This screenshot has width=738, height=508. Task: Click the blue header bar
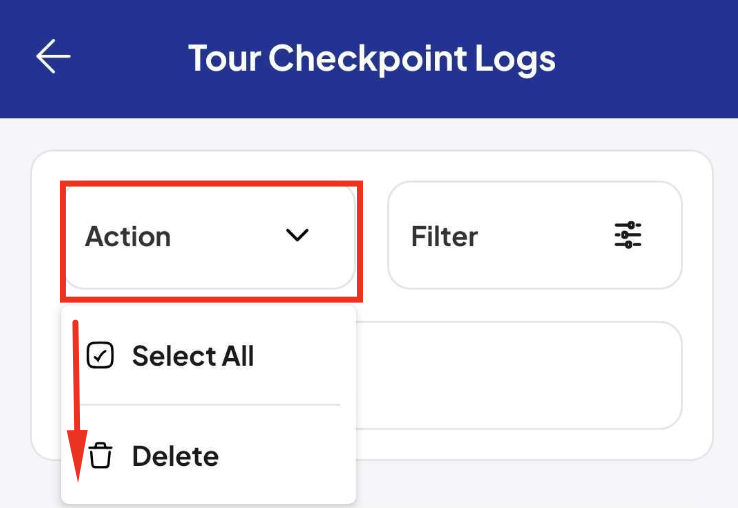(369, 59)
